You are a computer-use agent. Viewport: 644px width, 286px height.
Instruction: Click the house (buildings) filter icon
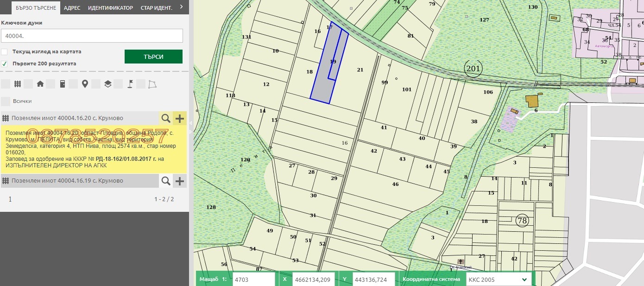40,84
